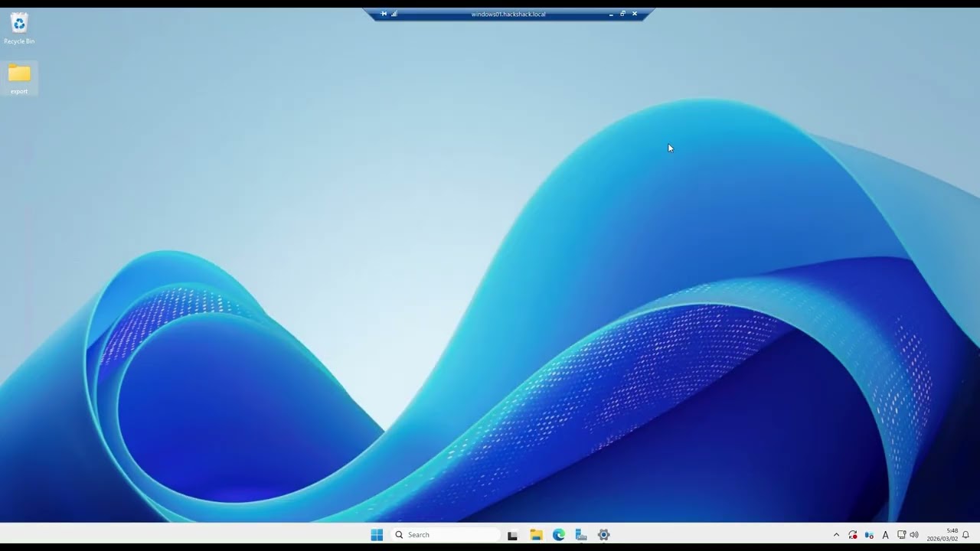Switch input mode via the A indicator
The image size is (980, 551).
pyautogui.click(x=886, y=535)
